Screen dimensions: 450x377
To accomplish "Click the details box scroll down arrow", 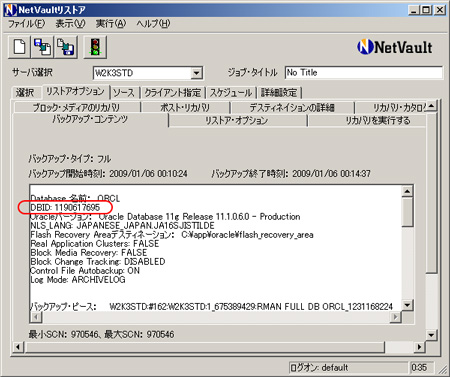I will pyautogui.click(x=407, y=305).
